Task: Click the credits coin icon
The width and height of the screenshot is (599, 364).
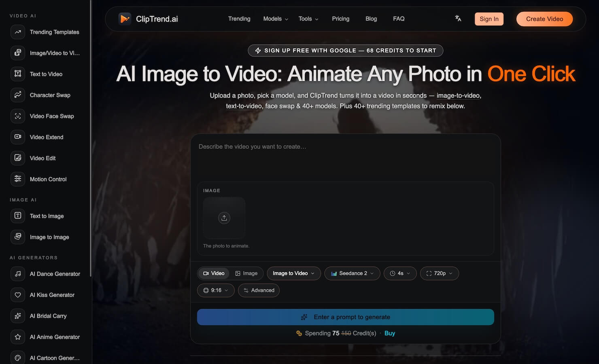Action: [299, 333]
